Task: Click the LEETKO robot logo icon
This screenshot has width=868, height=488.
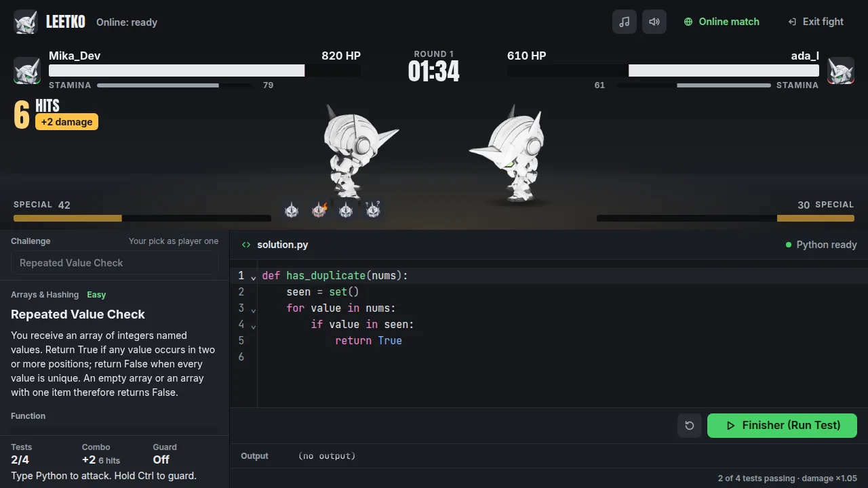Action: 26,22
